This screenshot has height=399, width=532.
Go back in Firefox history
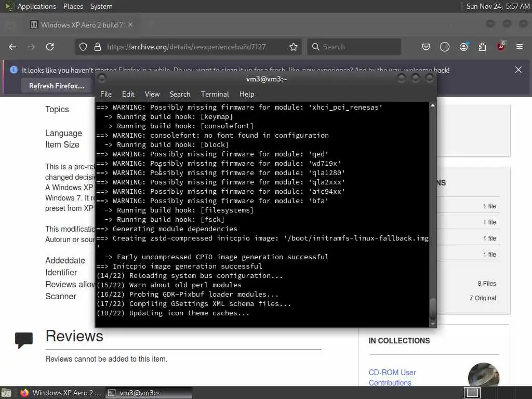12,47
